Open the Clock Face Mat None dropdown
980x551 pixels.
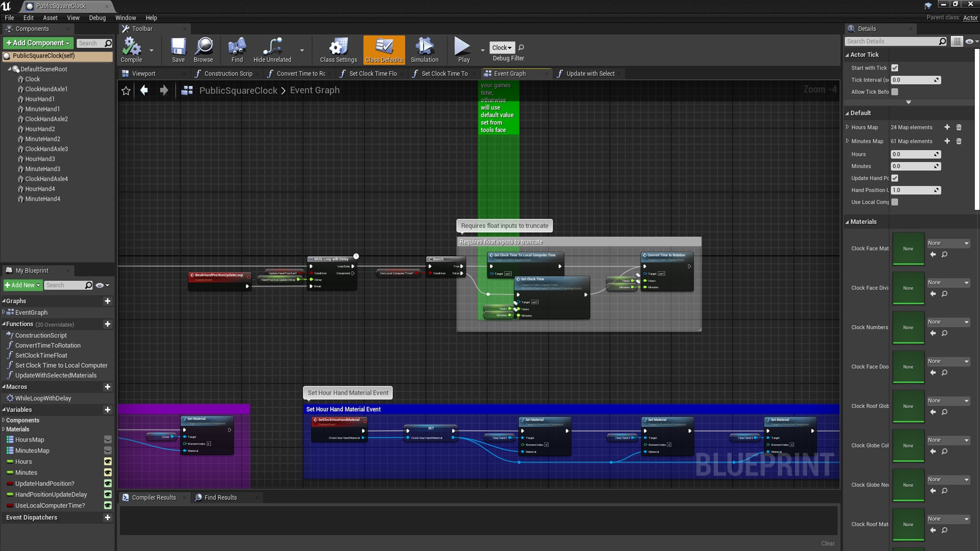[x=948, y=243]
